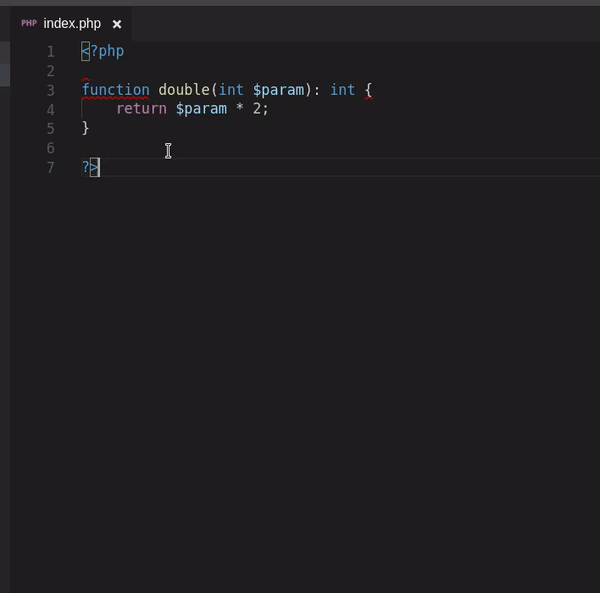600x593 pixels.
Task: Click the multiplication asterisk operator
Action: coord(240,108)
